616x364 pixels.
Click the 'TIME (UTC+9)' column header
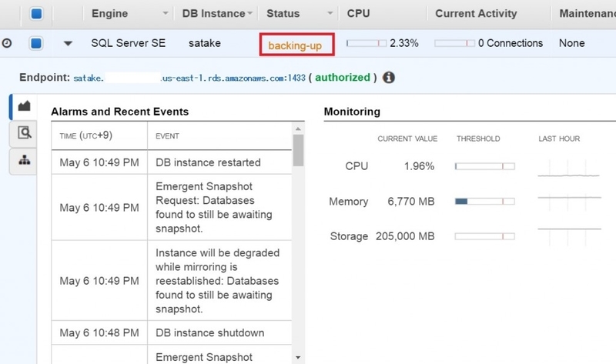[85, 136]
